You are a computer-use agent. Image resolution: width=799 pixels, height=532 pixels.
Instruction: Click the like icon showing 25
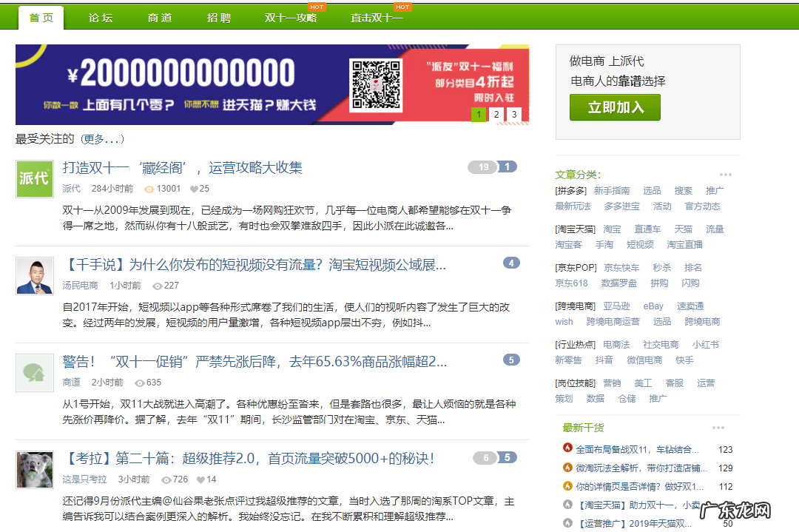coord(194,189)
